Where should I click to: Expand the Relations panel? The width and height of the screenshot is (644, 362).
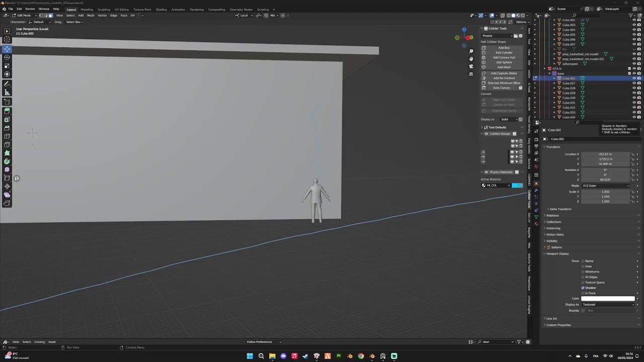(x=552, y=215)
